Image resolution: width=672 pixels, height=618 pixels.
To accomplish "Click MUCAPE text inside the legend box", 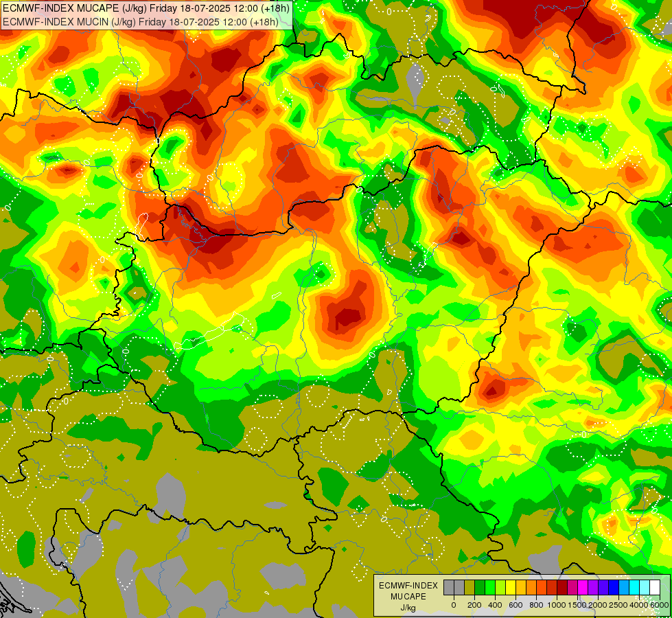I will (x=408, y=597).
